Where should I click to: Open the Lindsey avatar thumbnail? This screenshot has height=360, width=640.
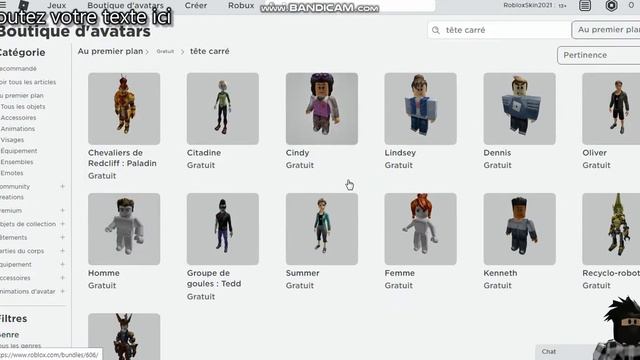coord(420,109)
